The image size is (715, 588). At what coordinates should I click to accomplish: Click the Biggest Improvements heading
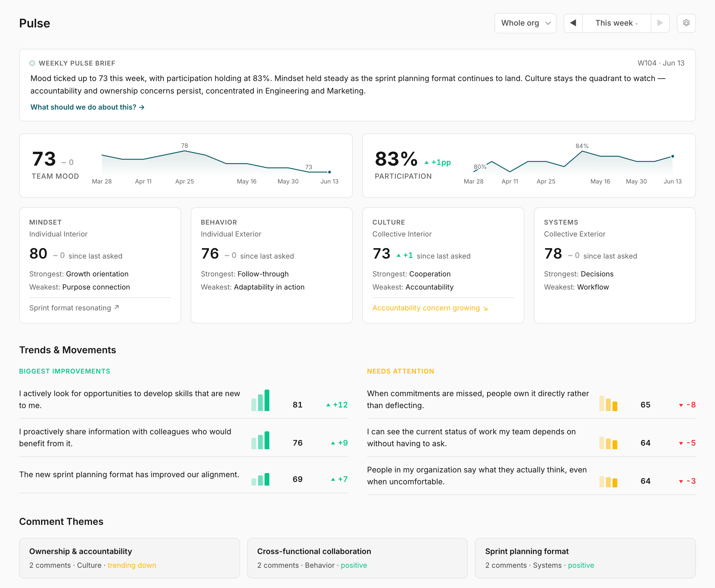(64, 371)
